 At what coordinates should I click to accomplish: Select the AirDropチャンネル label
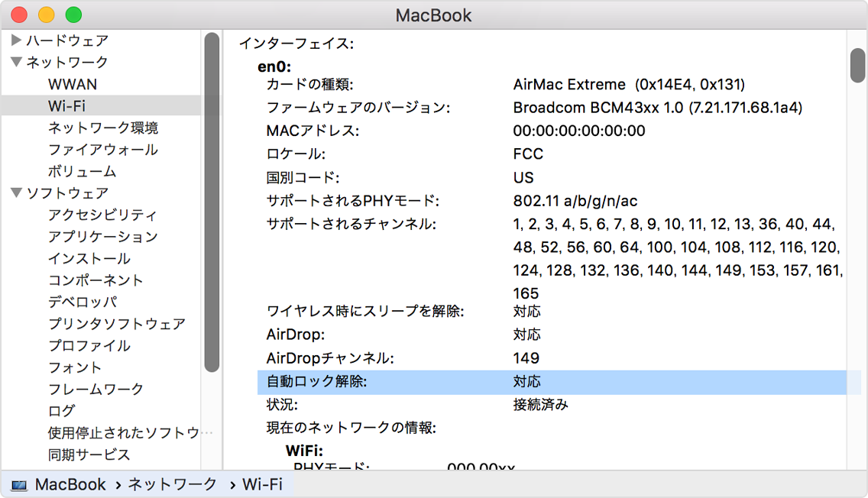331,358
